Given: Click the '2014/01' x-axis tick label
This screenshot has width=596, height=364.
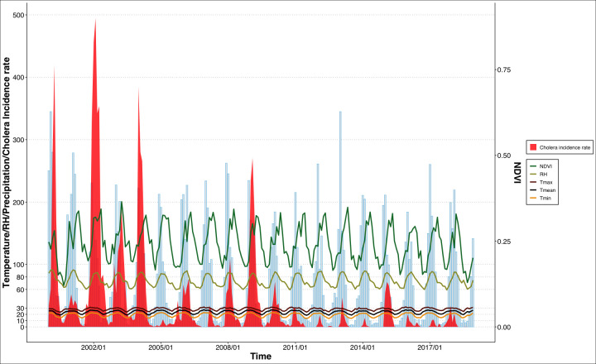Looking at the screenshot, I should [x=363, y=347].
